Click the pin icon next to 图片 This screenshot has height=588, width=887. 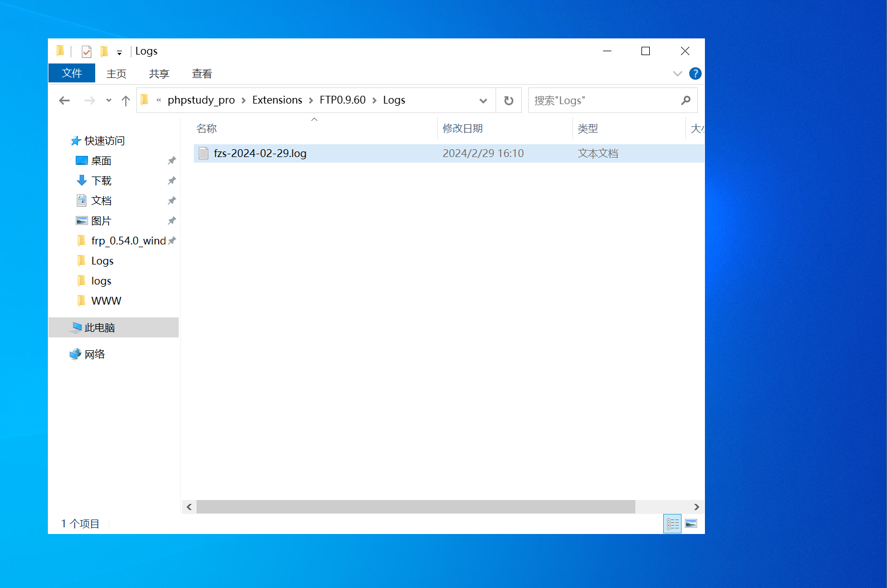point(172,220)
